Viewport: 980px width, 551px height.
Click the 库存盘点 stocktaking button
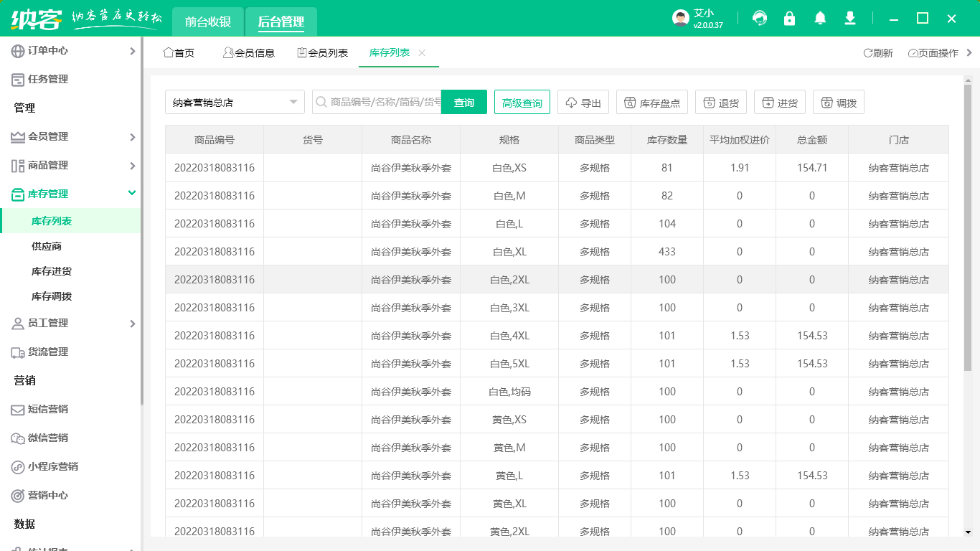652,103
